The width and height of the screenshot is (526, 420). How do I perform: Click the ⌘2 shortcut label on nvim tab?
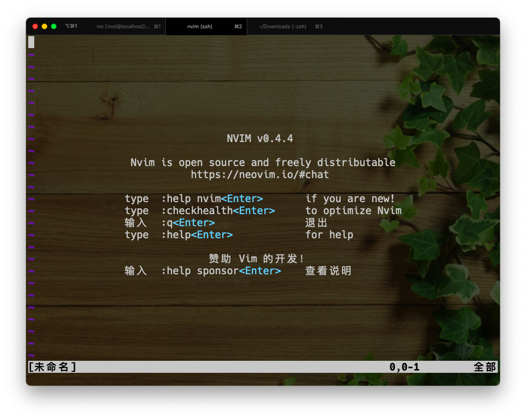pyautogui.click(x=238, y=26)
